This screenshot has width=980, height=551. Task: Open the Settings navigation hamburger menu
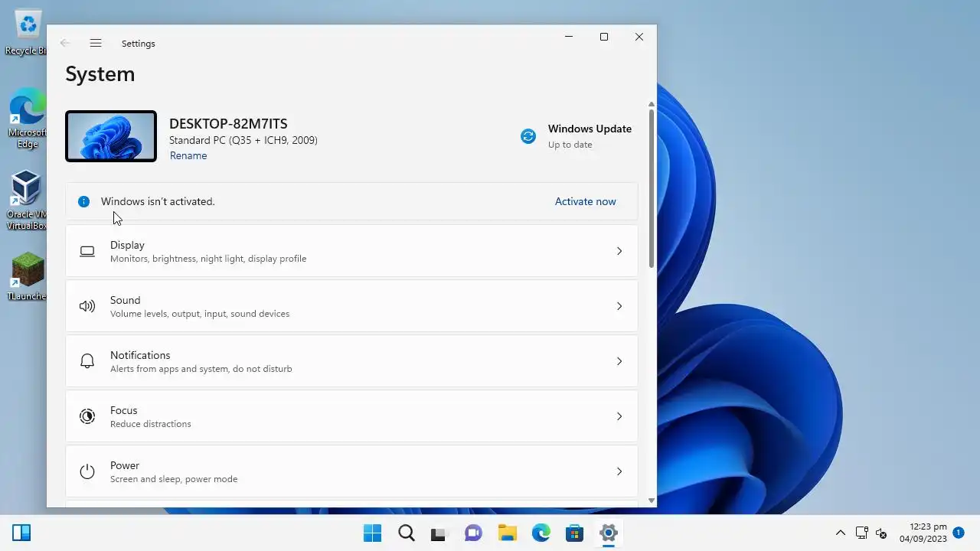click(96, 44)
